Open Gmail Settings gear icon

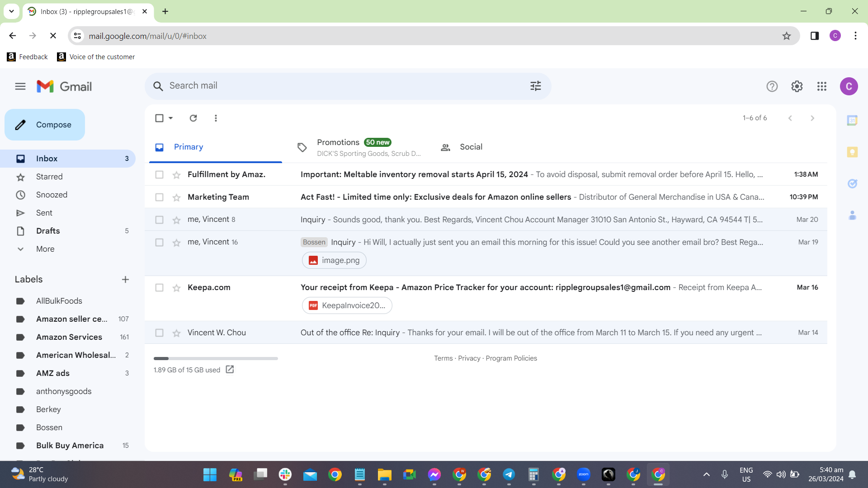click(x=797, y=86)
